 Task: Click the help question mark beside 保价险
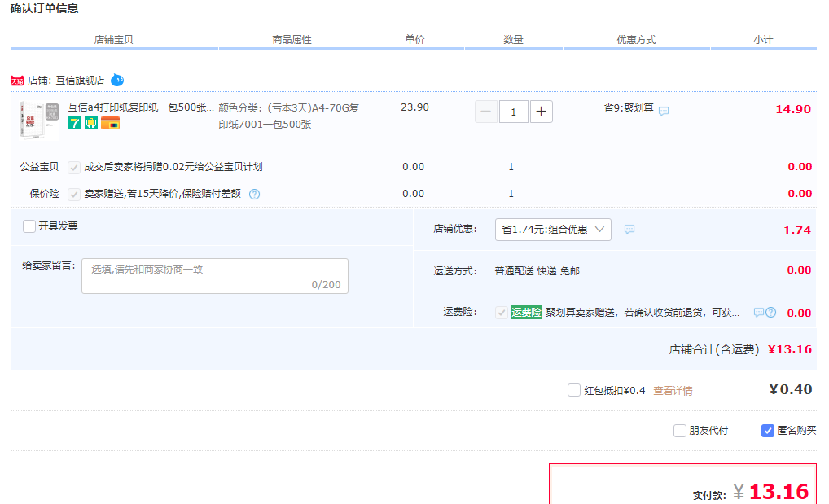[x=254, y=194]
